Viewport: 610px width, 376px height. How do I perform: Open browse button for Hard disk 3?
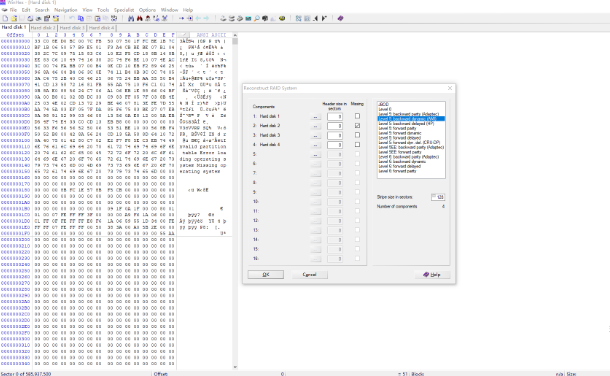pyautogui.click(x=316, y=135)
